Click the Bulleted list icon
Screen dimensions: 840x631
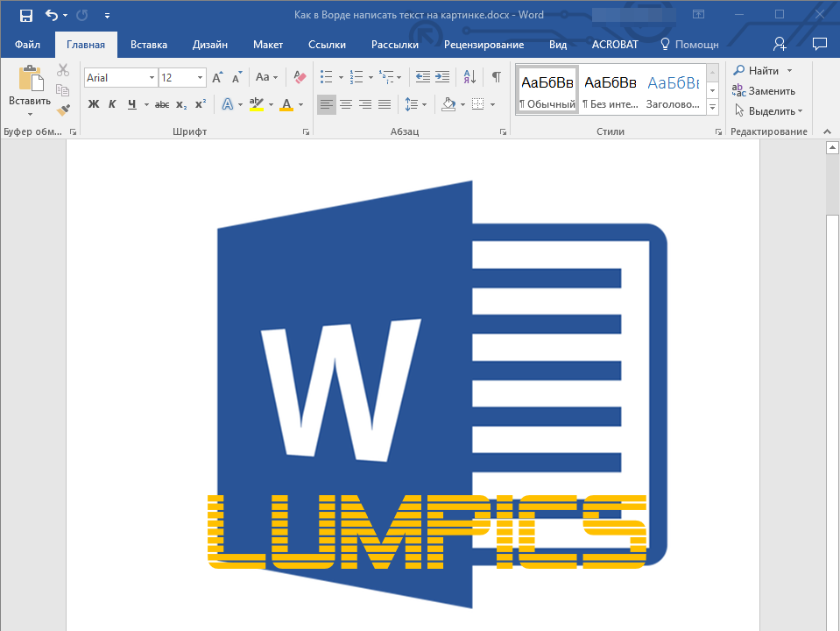[x=327, y=77]
